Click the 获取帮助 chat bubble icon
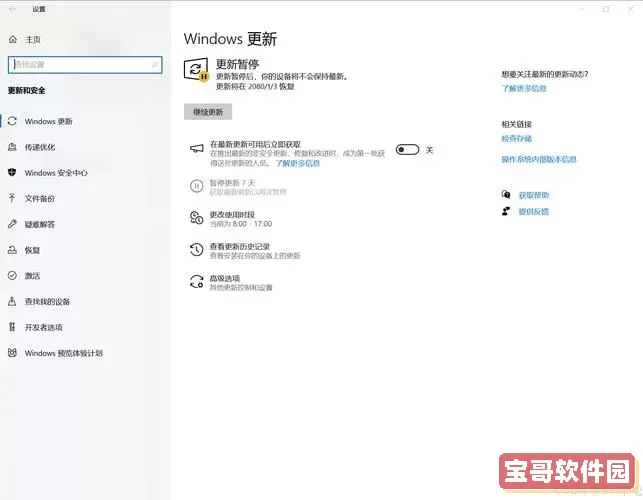This screenshot has height=500, width=643. [x=506, y=194]
